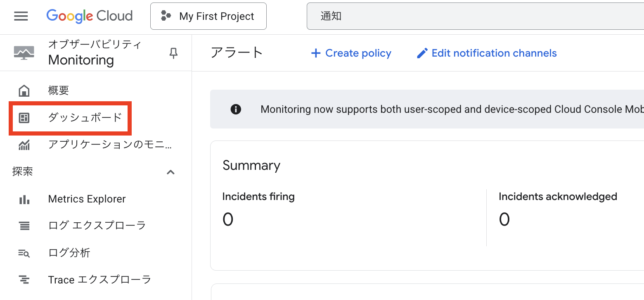Viewport: 644px width, 300px height.
Task: Click Create policy
Action: tap(351, 53)
